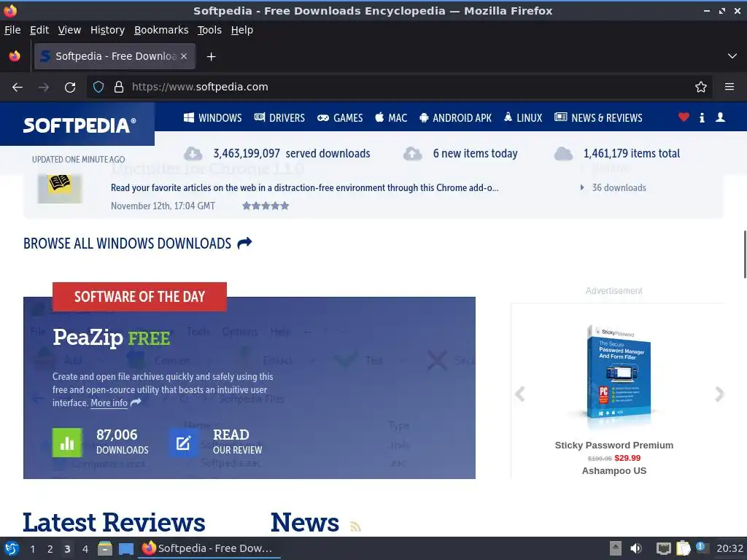
Task: Open a new tab with plus button
Action: pyautogui.click(x=211, y=57)
